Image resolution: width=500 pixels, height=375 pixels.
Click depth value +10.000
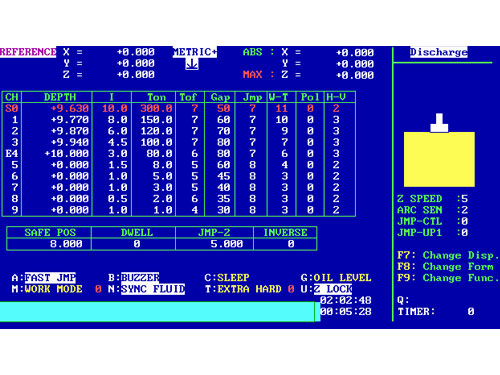point(67,154)
